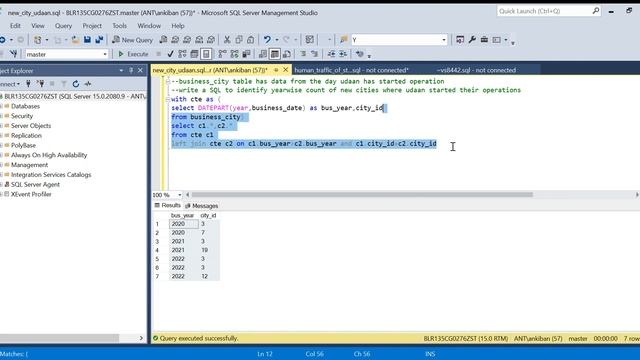Decrease indent of selected lines
Viewport: 640px width, 360px height.
pyautogui.click(x=331, y=54)
